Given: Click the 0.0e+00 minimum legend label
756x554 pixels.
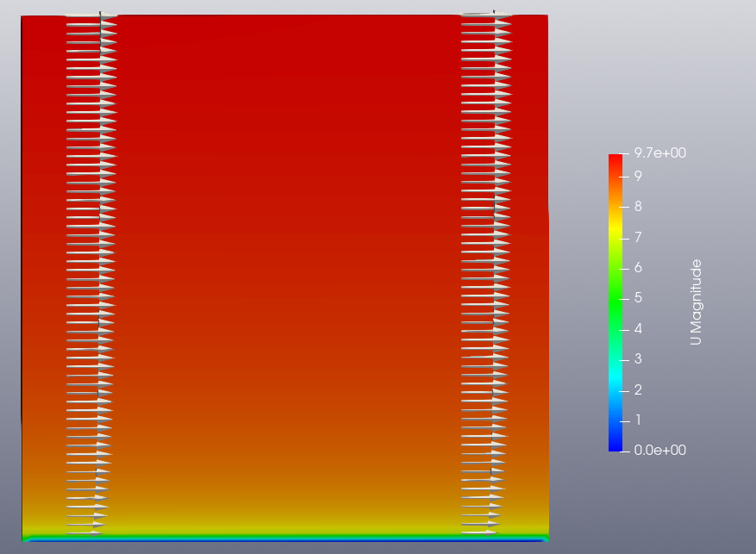Looking at the screenshot, I should (x=660, y=451).
